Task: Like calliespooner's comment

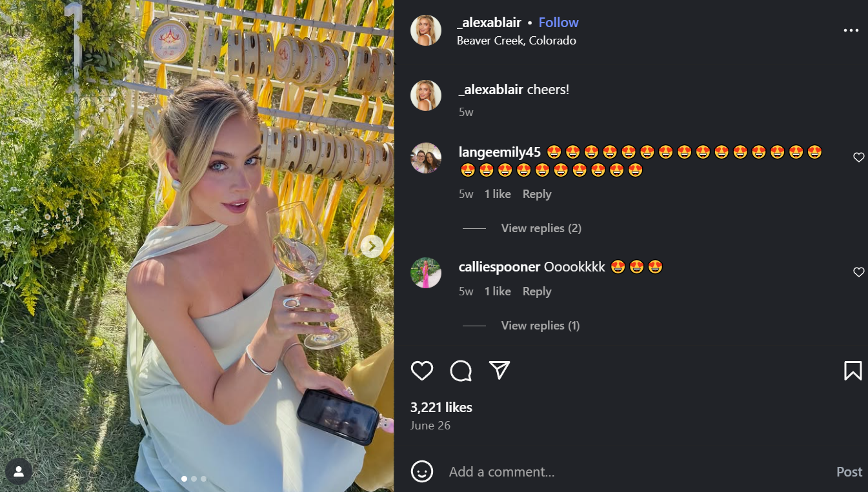Action: pyautogui.click(x=858, y=272)
